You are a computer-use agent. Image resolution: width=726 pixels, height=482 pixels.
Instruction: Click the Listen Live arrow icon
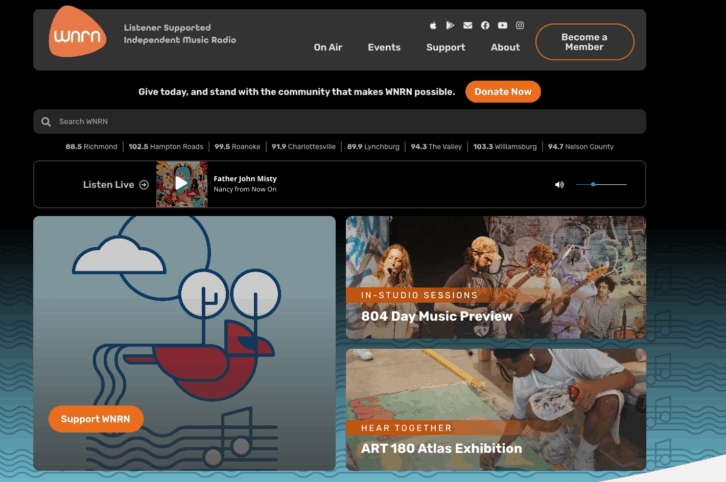[x=144, y=185]
